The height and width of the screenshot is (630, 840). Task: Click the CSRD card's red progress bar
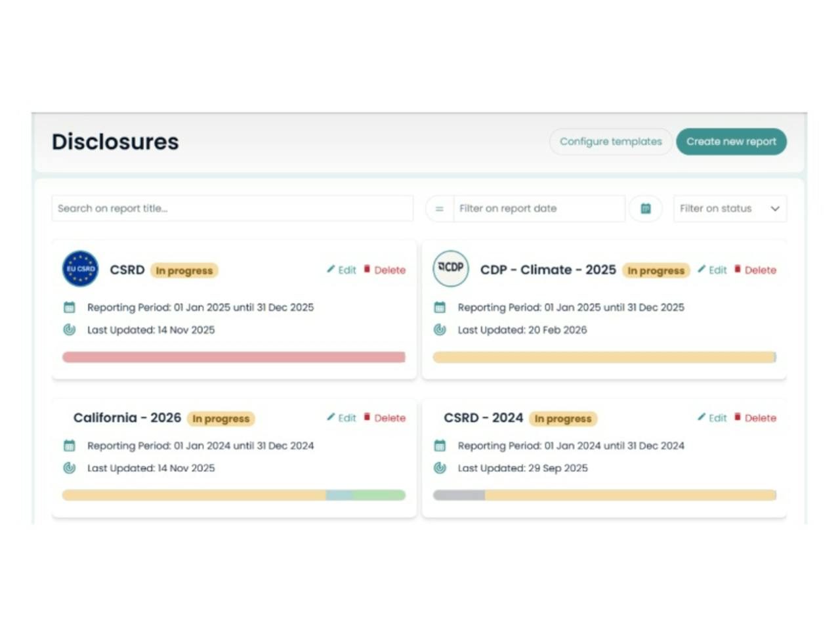(x=234, y=357)
